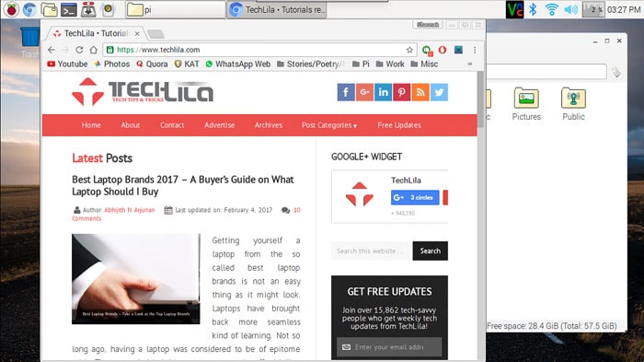Open TechLila Facebook social icon
644x362 pixels.
click(346, 92)
